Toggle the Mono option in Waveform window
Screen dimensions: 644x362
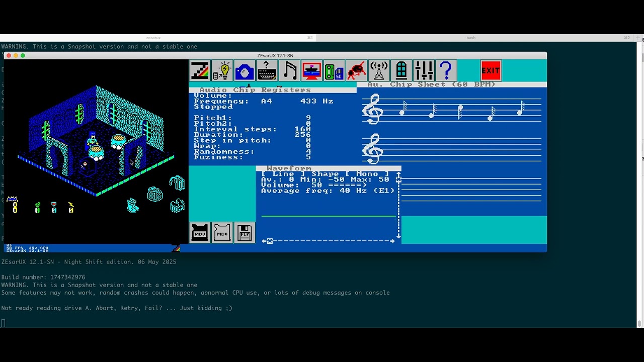click(x=367, y=174)
